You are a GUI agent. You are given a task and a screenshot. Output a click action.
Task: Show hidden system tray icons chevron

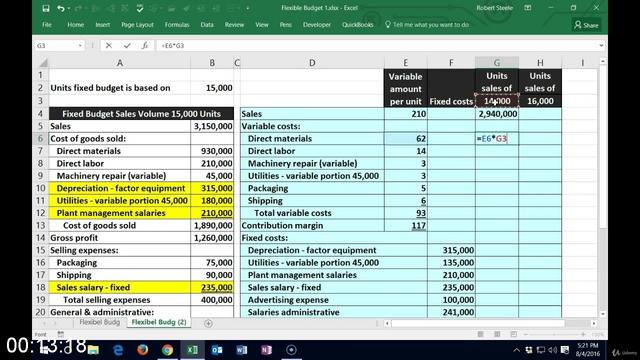tap(516, 350)
